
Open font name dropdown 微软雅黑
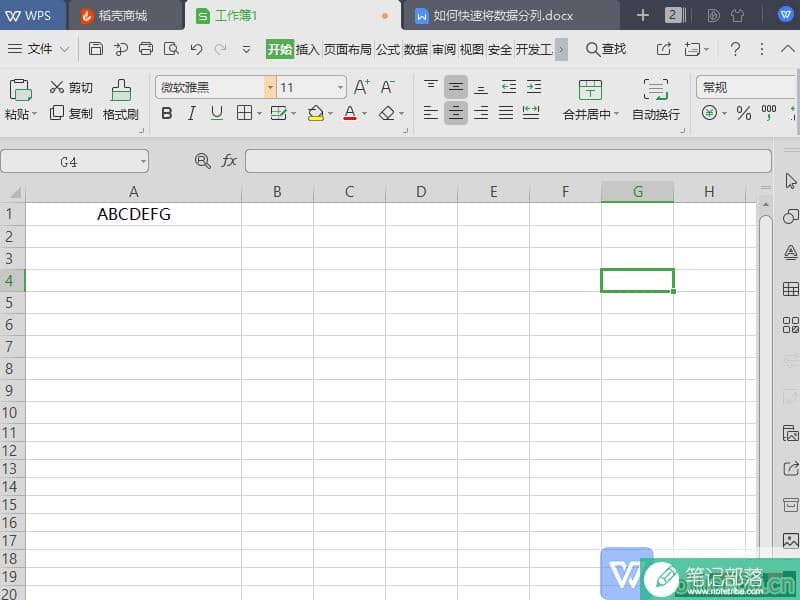[270, 88]
